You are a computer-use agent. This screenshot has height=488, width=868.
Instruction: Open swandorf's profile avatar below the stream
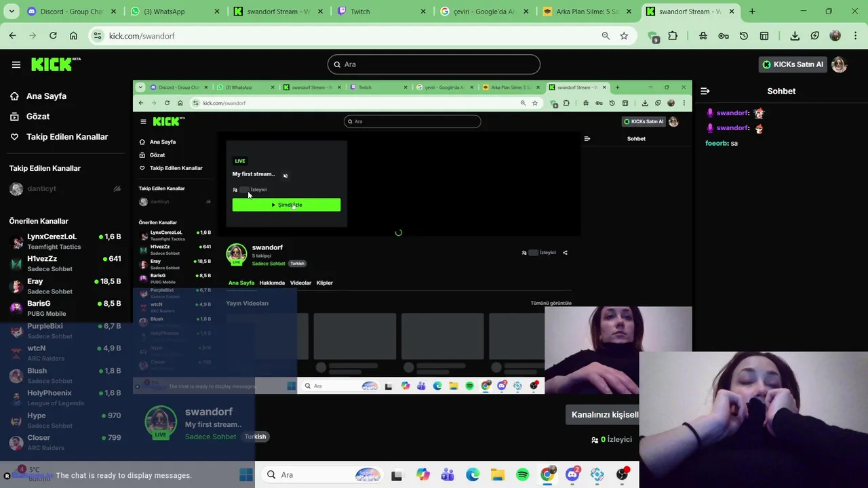(x=161, y=422)
